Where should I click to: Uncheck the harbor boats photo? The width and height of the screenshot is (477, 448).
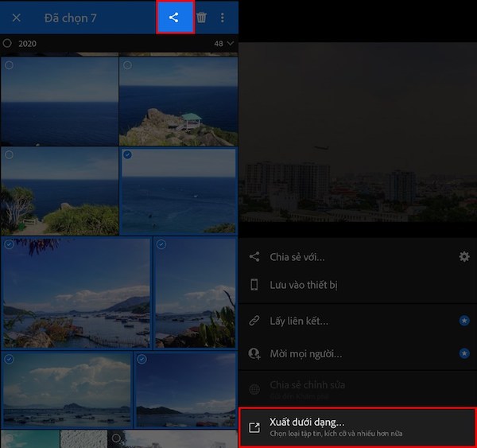10,244
